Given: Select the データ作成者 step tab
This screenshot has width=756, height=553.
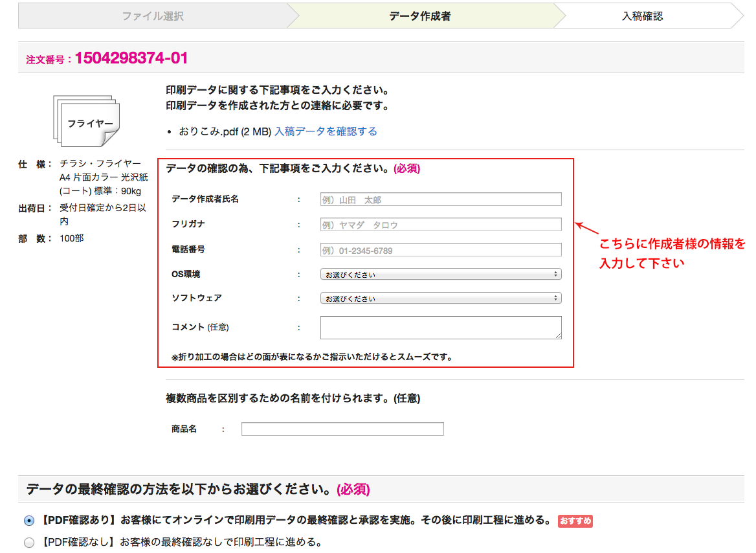Looking at the screenshot, I should (x=419, y=16).
